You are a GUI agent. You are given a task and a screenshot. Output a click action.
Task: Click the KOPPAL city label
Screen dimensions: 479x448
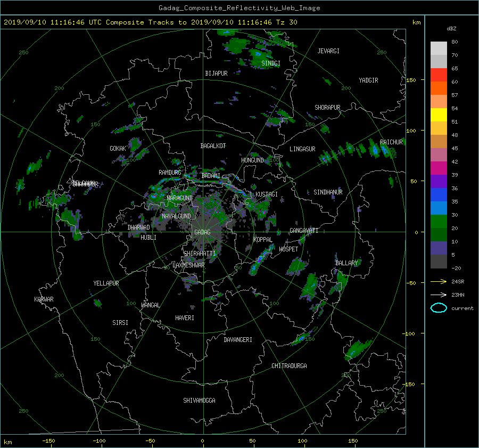pos(263,240)
